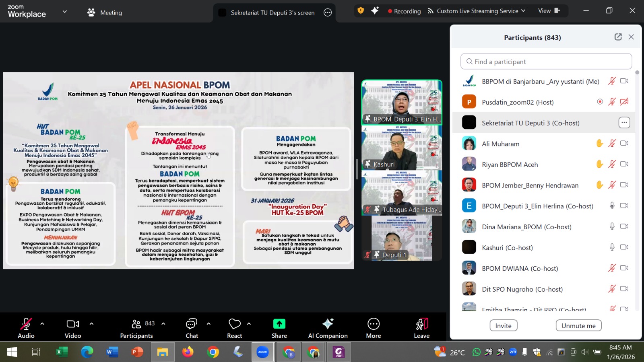
Task: Open the React emoji menu
Action: tap(234, 328)
